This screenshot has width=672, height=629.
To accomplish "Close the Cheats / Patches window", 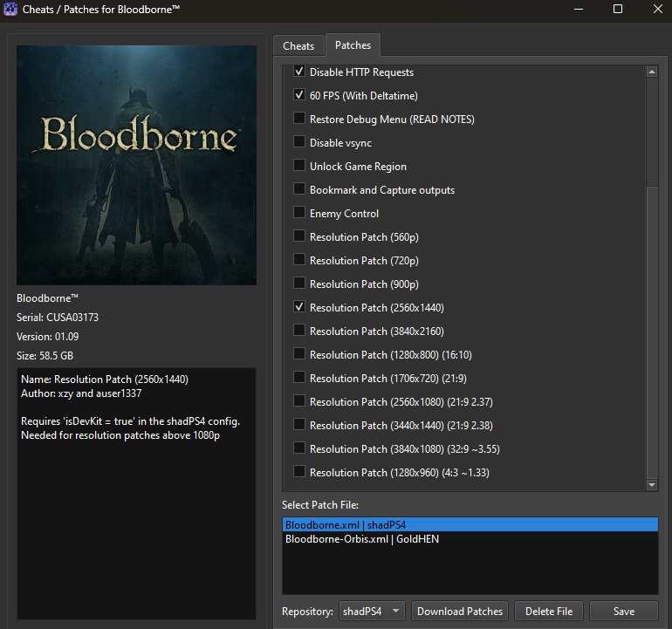I will [x=657, y=9].
